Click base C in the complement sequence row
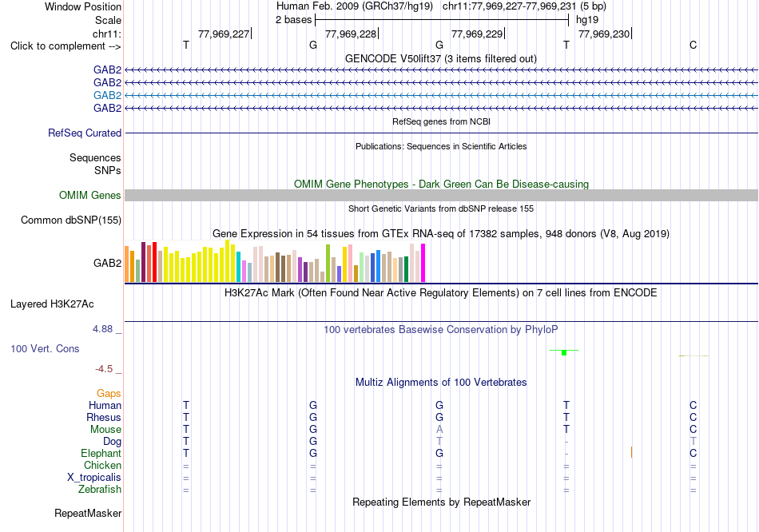 tap(693, 45)
